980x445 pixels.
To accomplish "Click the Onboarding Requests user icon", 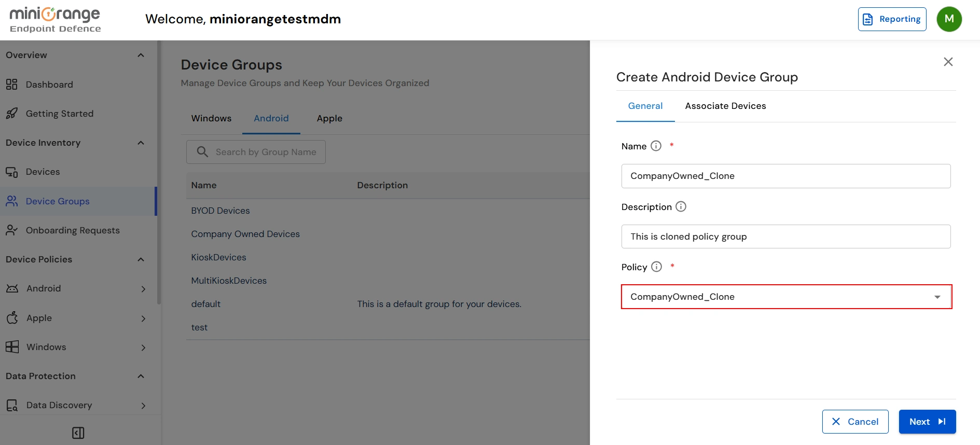I will (11, 230).
